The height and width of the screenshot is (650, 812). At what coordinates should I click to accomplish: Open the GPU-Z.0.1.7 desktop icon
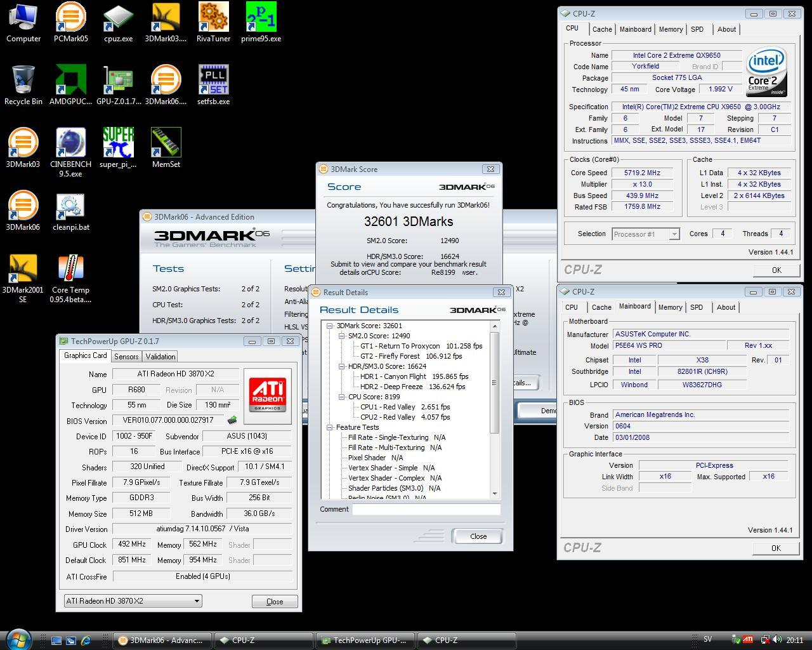(x=118, y=85)
